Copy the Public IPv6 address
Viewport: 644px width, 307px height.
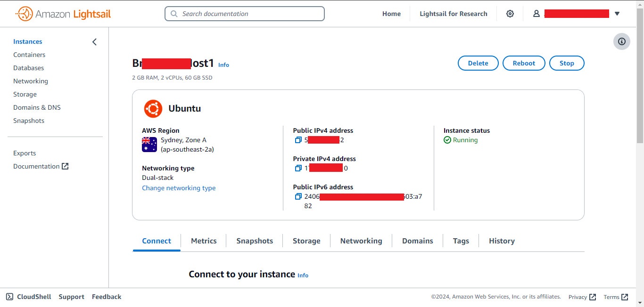[298, 196]
